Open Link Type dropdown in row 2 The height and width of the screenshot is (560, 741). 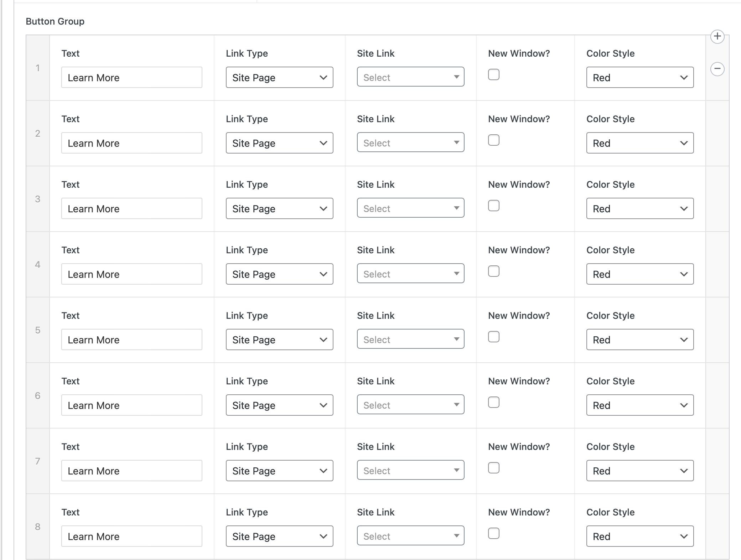click(279, 143)
